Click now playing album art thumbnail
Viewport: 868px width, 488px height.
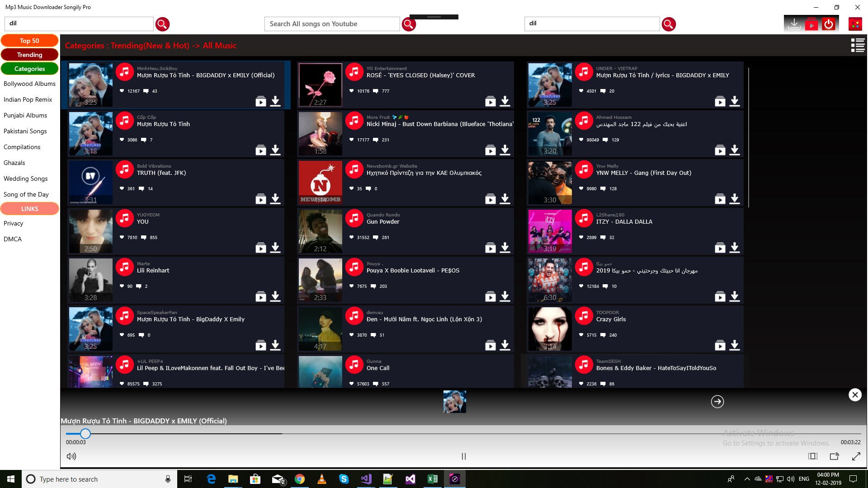point(454,402)
